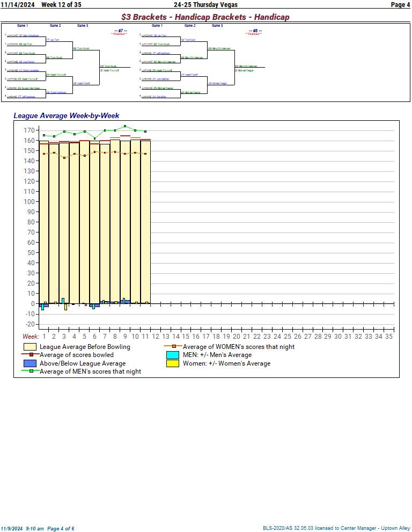Click 'Game 2' heading of bracket #8
412x532 pixels.
tap(190, 25)
